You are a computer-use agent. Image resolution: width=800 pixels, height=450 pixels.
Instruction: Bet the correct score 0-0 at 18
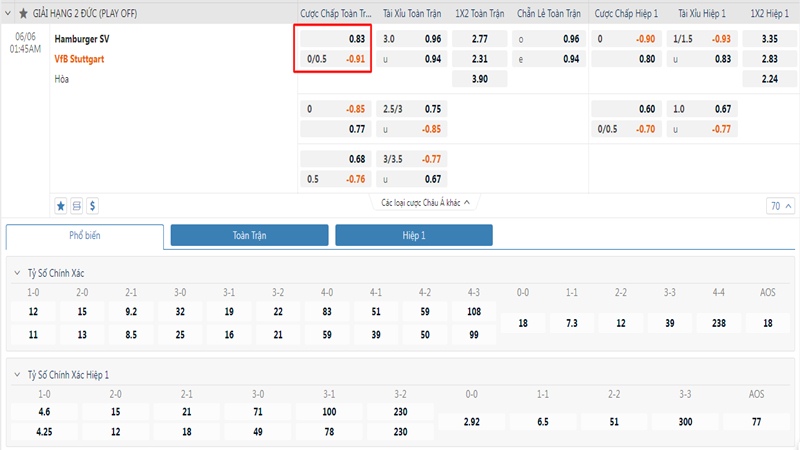pos(523,323)
